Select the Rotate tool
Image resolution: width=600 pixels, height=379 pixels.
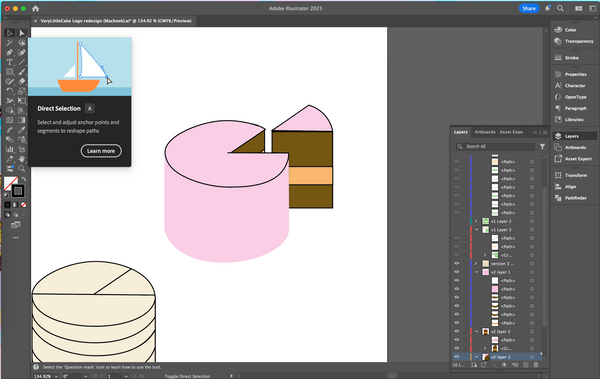(10, 91)
